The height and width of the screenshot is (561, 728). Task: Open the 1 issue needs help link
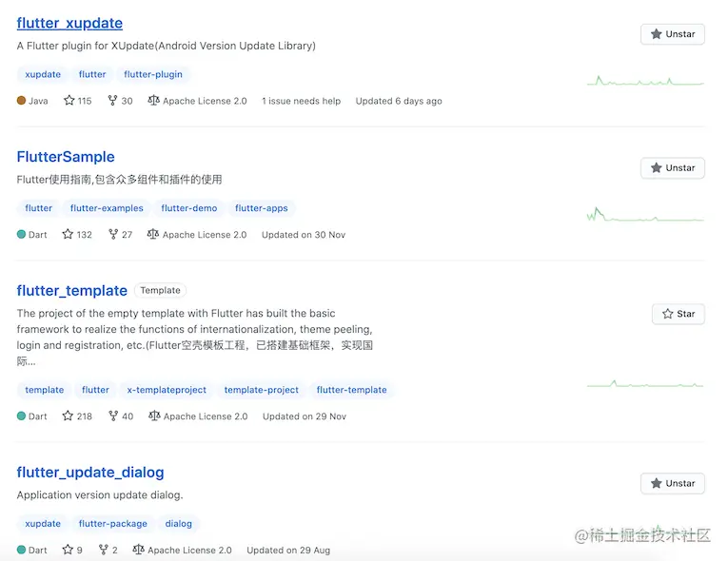coord(302,101)
